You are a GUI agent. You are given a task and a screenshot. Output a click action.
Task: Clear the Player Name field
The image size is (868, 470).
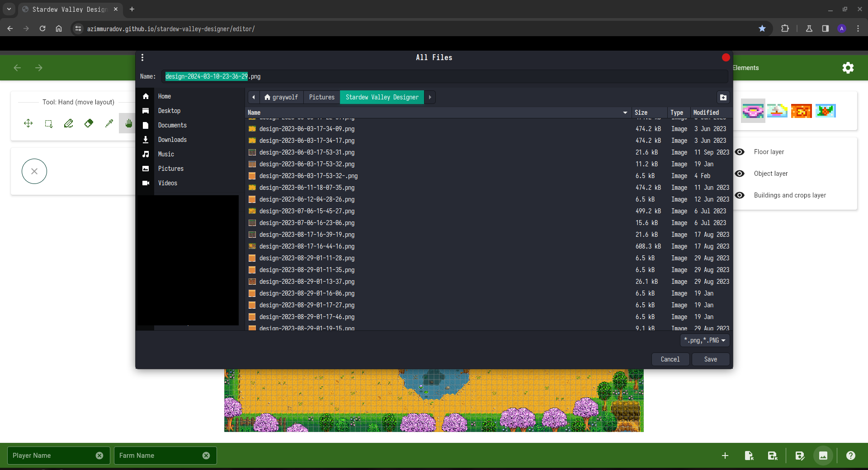pyautogui.click(x=99, y=456)
